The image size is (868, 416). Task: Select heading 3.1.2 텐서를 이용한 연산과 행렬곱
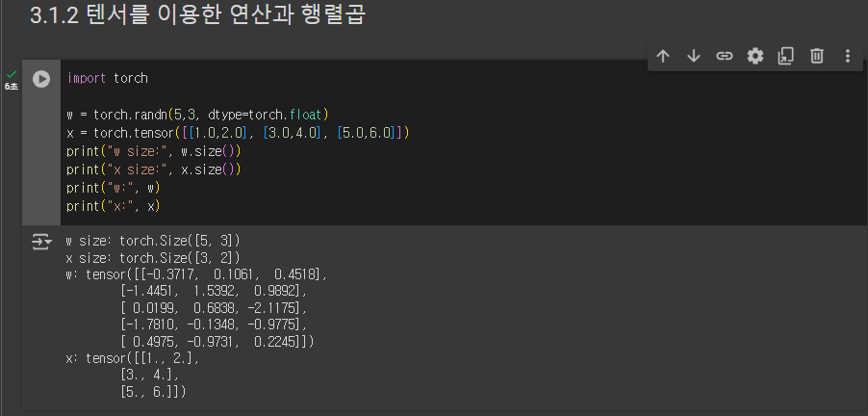197,15
